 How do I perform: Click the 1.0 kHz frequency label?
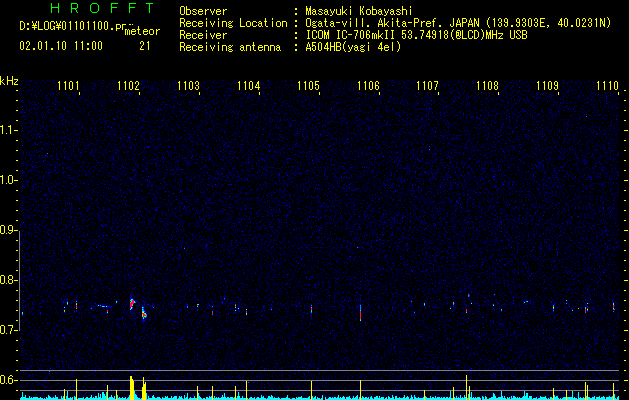9,181
